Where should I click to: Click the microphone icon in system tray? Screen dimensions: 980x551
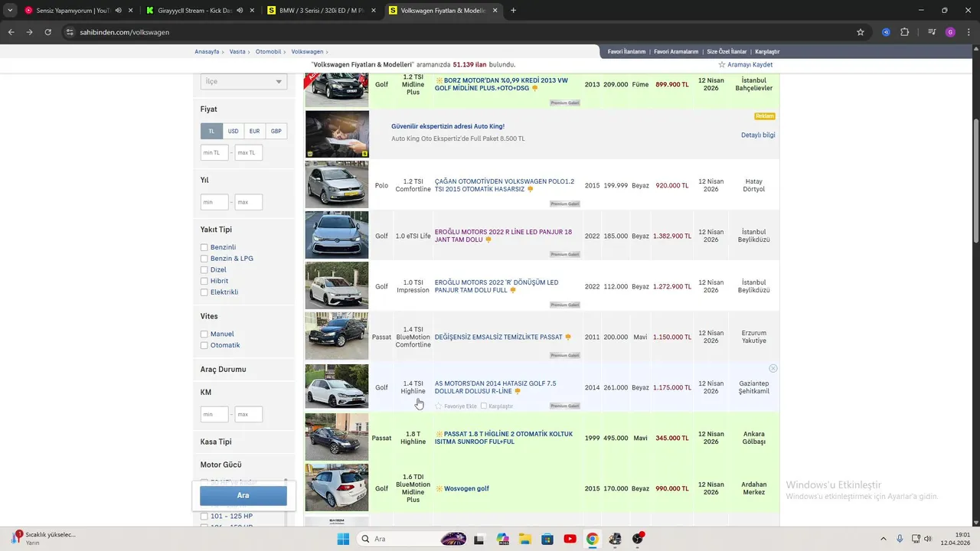pyautogui.click(x=900, y=539)
